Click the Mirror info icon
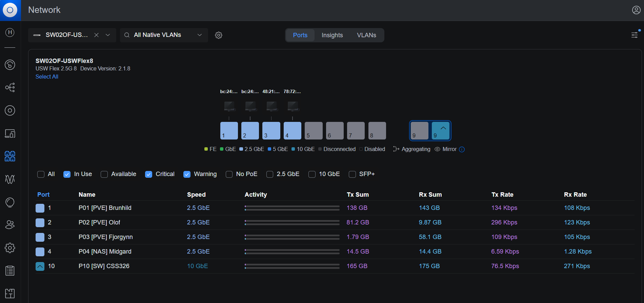The width and height of the screenshot is (644, 303). (462, 149)
